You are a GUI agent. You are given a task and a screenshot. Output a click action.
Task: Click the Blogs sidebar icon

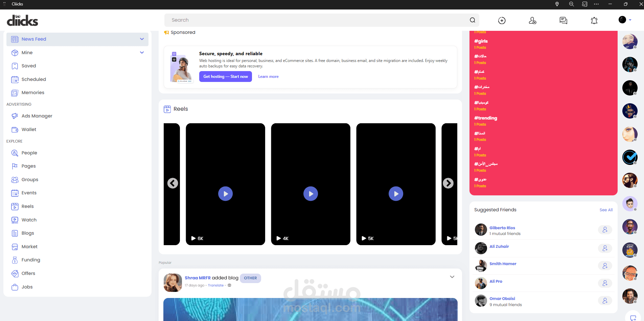15,233
